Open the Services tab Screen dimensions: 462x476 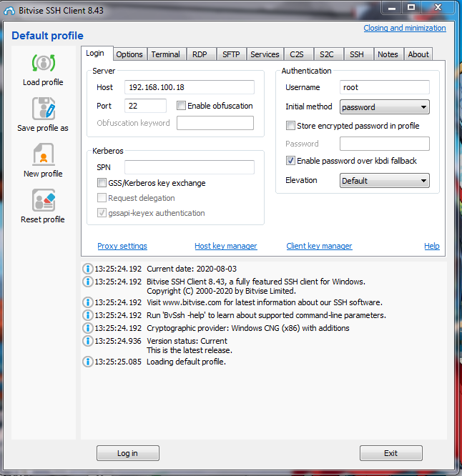click(265, 54)
